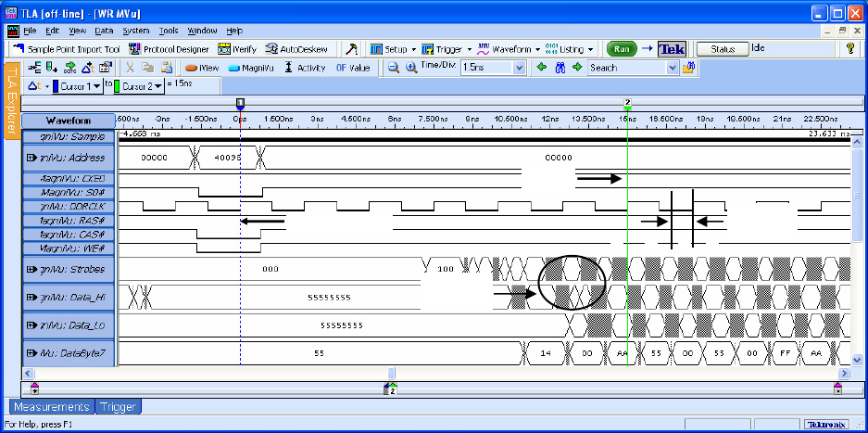The width and height of the screenshot is (868, 433).
Task: Click the Paste clipboard icon
Action: point(167,68)
